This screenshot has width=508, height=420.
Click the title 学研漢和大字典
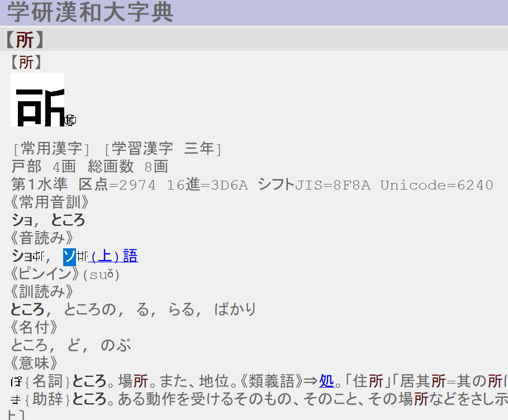pos(91,12)
